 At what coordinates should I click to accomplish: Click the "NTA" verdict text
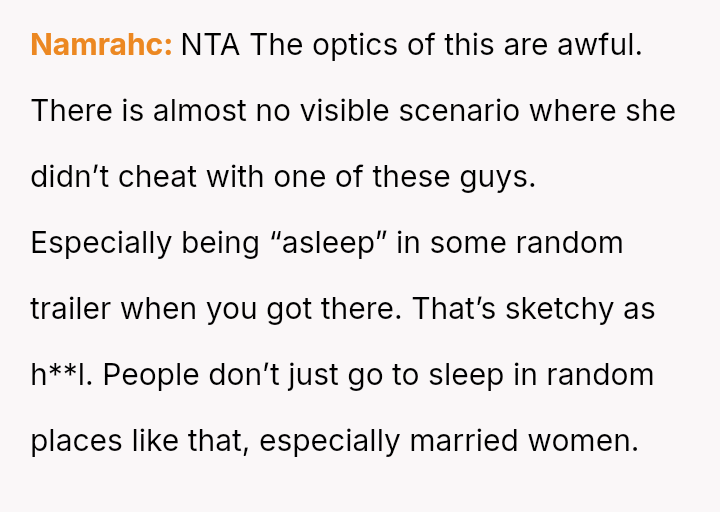tap(210, 45)
